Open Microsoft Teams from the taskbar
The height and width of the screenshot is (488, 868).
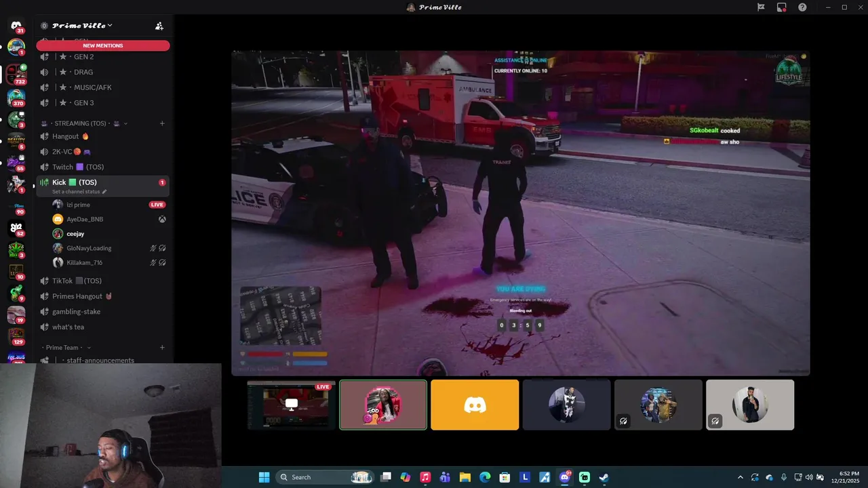[445, 477]
